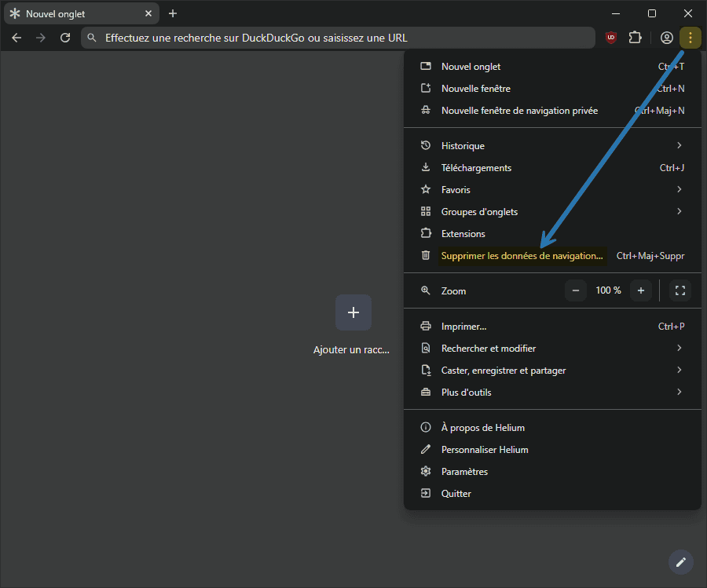The height and width of the screenshot is (588, 707).
Task: Open Extensions from the menu
Action: coord(552,234)
